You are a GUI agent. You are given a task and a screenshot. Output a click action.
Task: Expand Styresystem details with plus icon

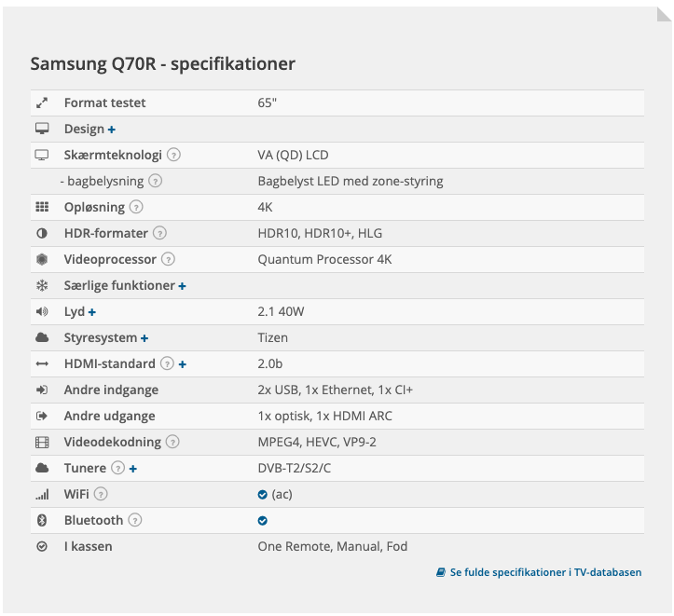pos(144,337)
